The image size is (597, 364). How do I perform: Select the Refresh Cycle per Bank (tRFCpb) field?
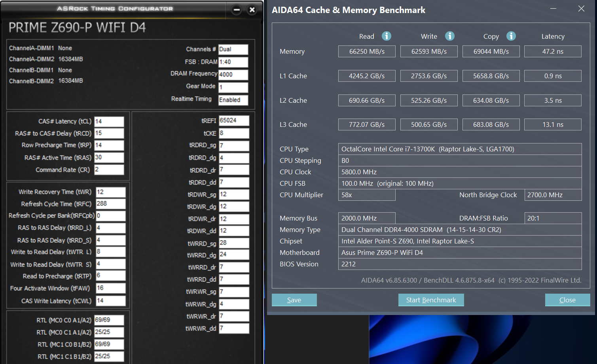111,216
